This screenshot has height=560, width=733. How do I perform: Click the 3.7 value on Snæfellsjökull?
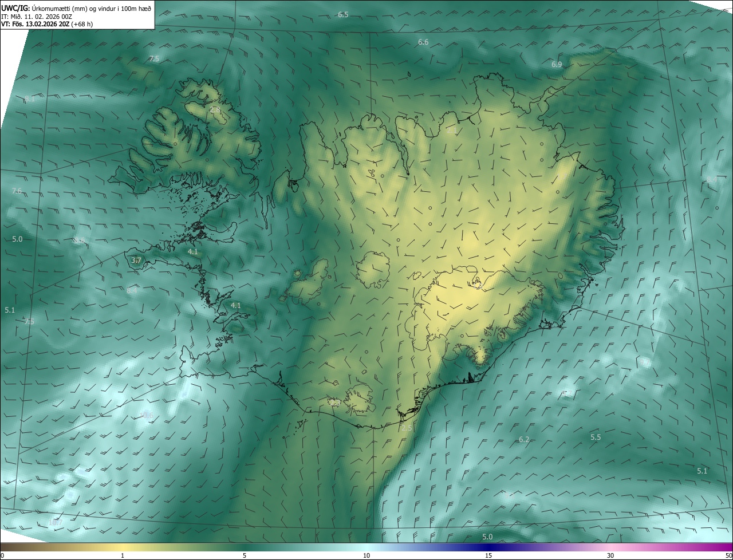pyautogui.click(x=136, y=261)
